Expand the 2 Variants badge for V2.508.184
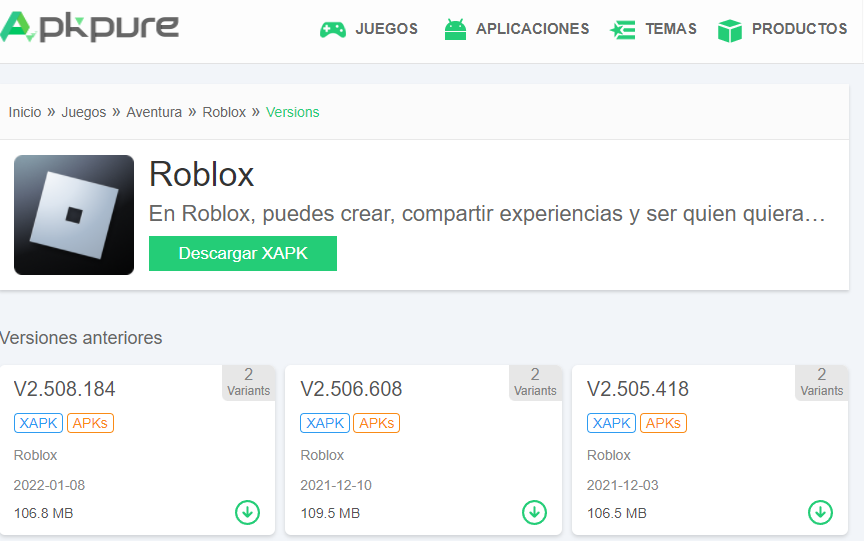The height and width of the screenshot is (541, 864). (x=248, y=382)
